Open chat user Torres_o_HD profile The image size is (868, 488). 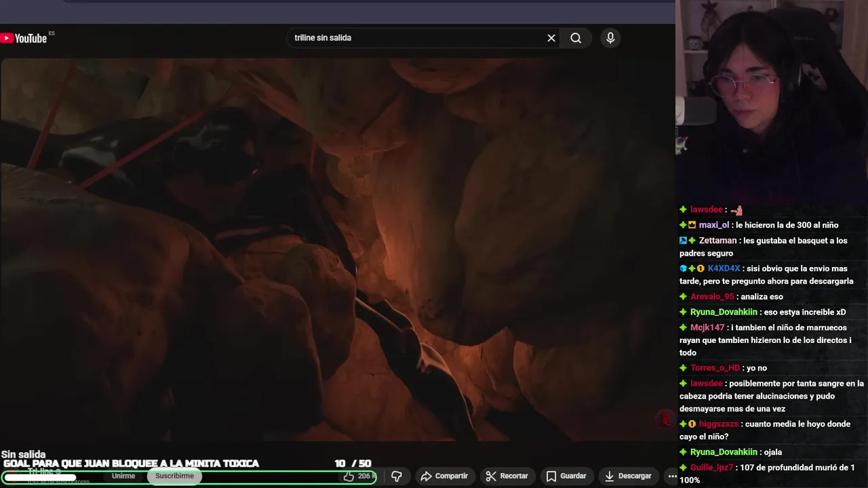point(715,368)
